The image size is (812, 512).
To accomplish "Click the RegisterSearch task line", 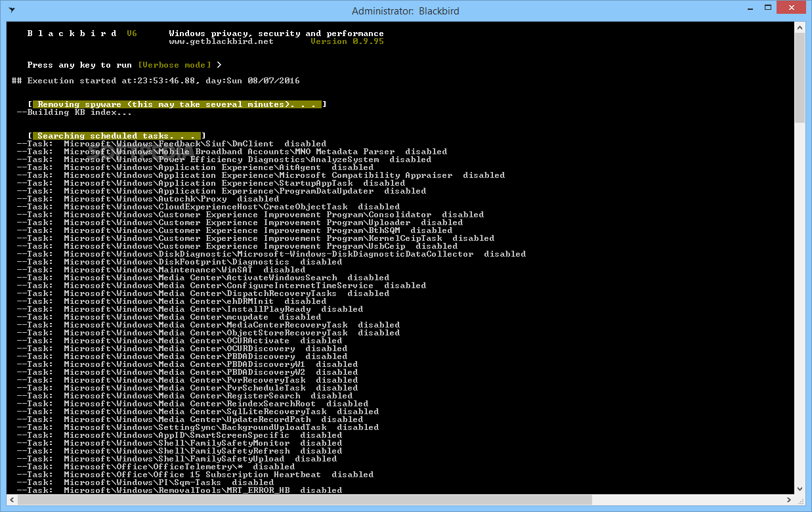I will (x=184, y=396).
